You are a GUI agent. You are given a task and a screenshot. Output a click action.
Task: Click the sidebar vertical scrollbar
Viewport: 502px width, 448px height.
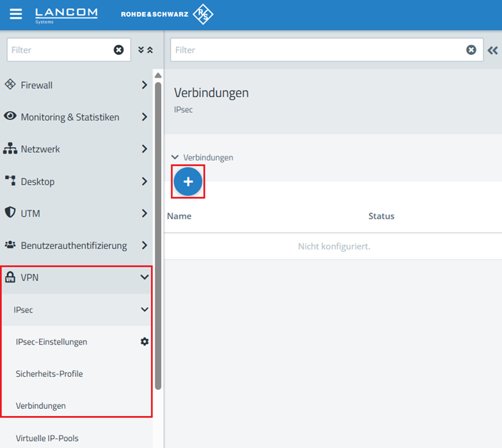pos(158,235)
